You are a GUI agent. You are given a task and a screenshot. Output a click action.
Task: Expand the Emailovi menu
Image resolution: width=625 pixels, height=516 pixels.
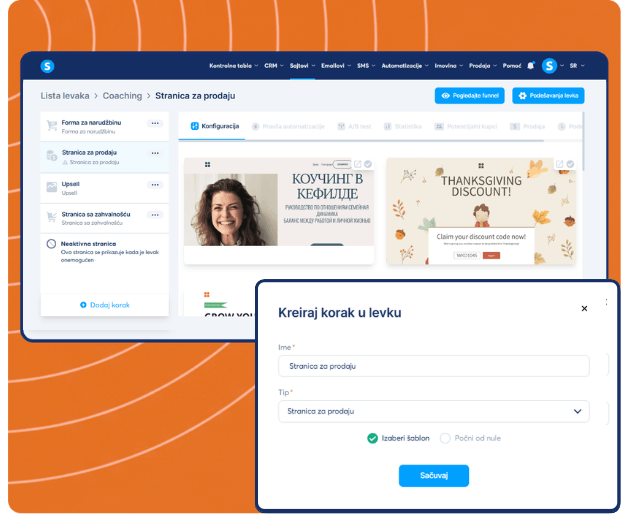pyautogui.click(x=336, y=66)
